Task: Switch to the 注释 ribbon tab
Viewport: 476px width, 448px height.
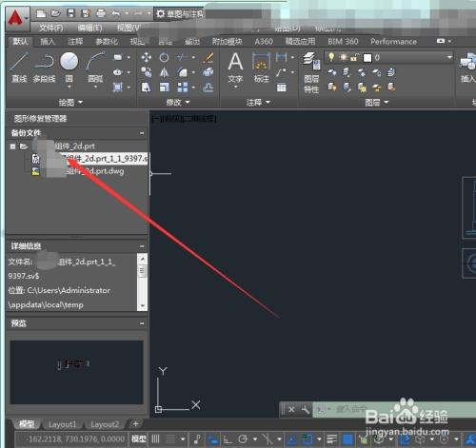Action: click(x=75, y=42)
